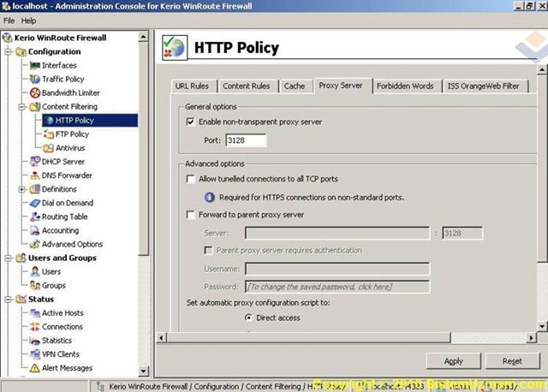Select the Proxy Server tab
The image size is (548, 392).
click(x=341, y=86)
